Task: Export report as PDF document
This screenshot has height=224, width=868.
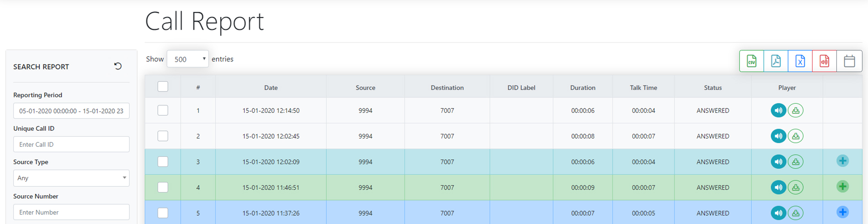Action: click(776, 61)
